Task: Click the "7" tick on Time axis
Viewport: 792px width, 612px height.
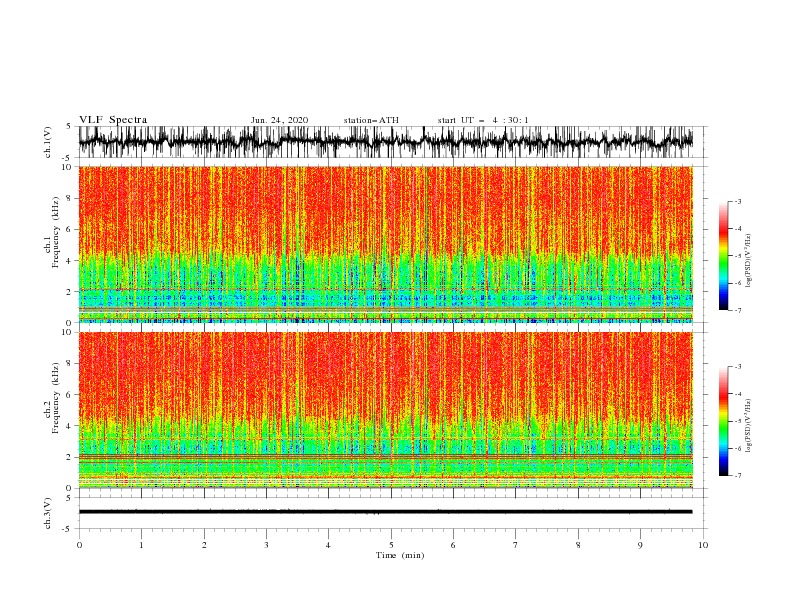Action: [x=516, y=545]
